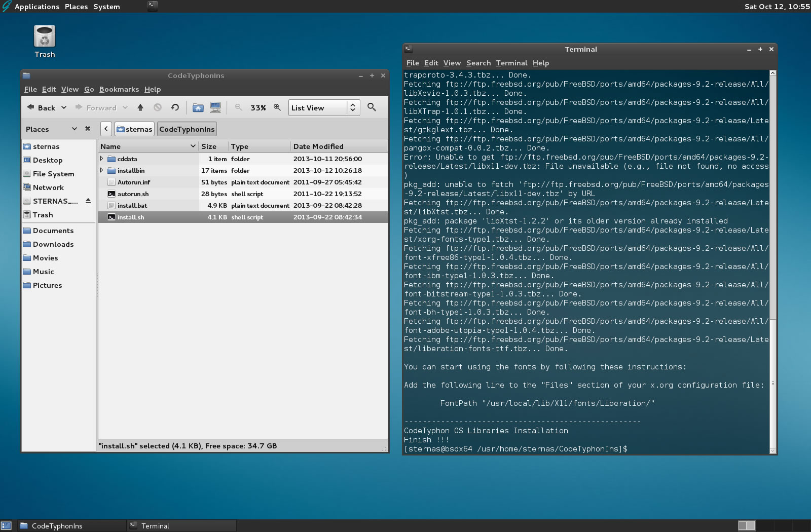Image resolution: width=811 pixels, height=532 pixels.
Task: Click the 33% zoom level indicator
Action: click(258, 107)
